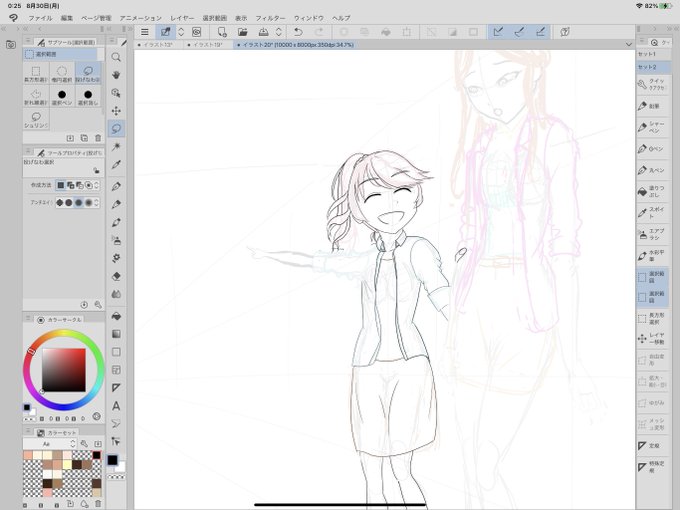Screen dimensions: 680x510
Task: Select シュリンク selection sub tool
Action: 36,120
